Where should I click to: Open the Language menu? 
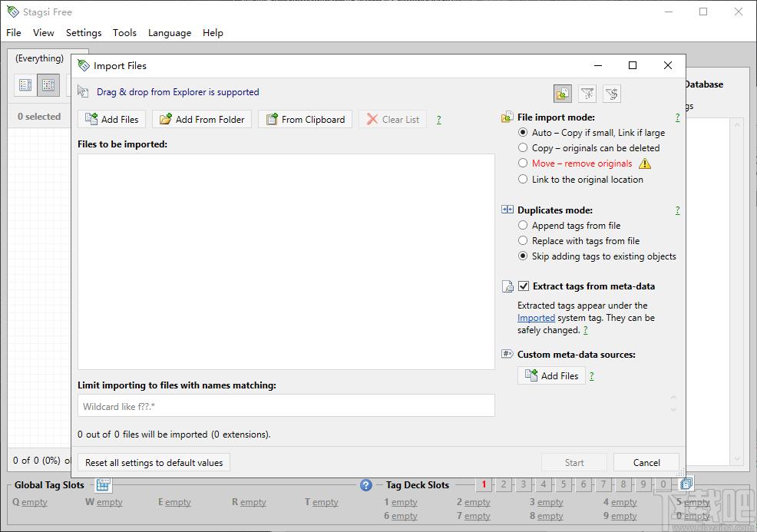[170, 32]
